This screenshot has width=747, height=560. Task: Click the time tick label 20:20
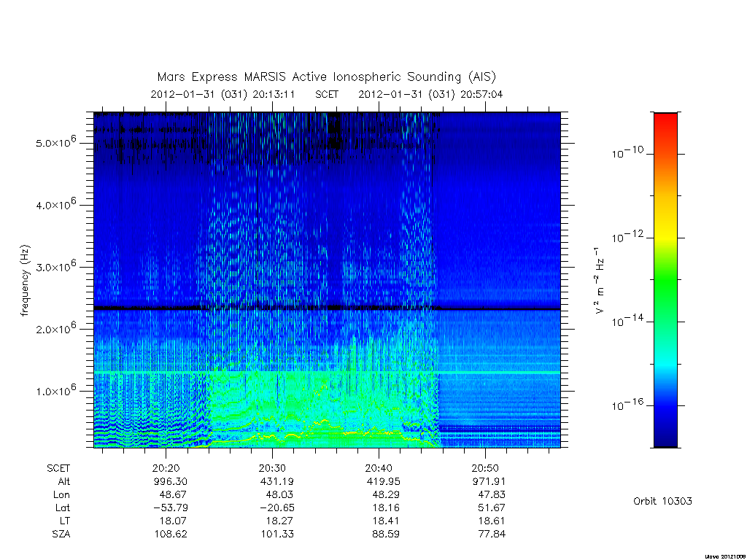[166, 469]
